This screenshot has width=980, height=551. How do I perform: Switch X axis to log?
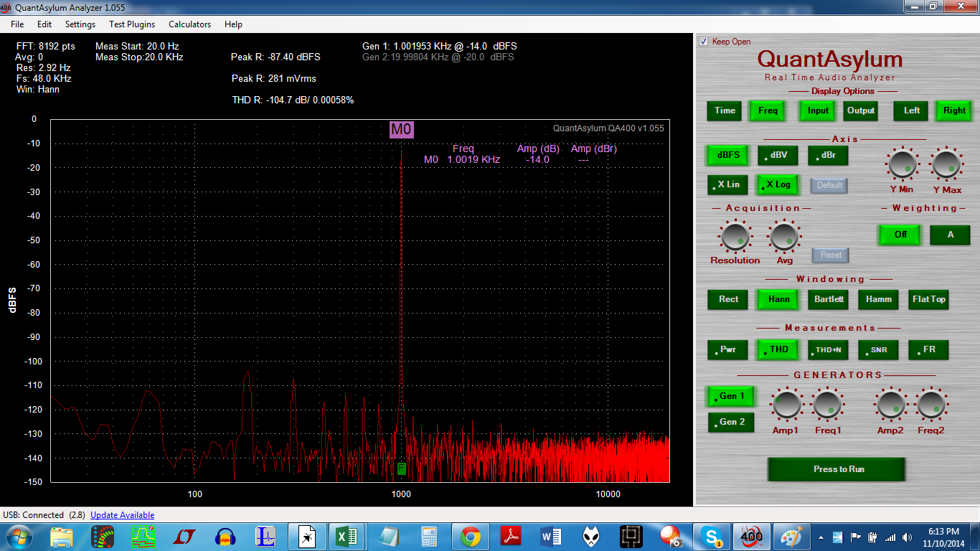coord(778,184)
